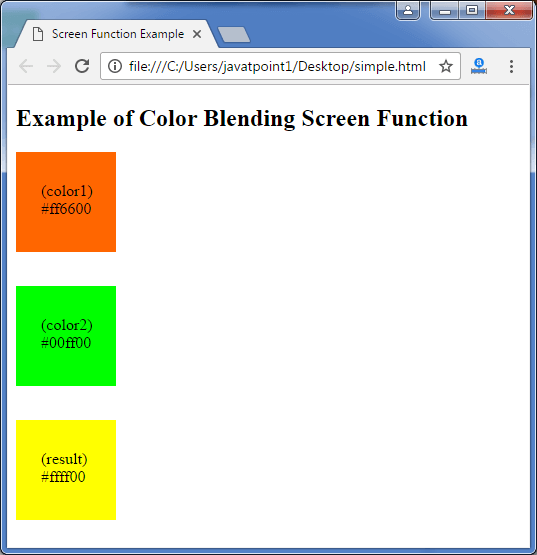Focus the file URL address field

[277, 66]
